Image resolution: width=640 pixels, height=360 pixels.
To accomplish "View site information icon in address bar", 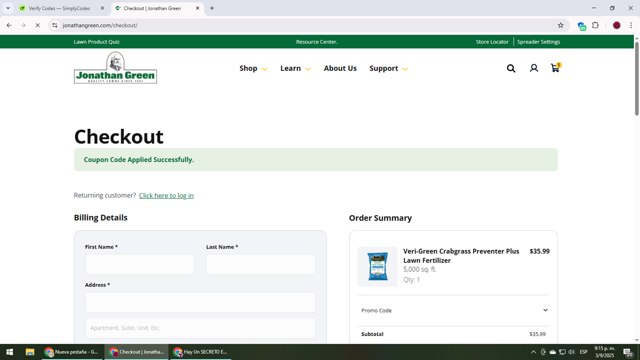I will coord(55,25).
